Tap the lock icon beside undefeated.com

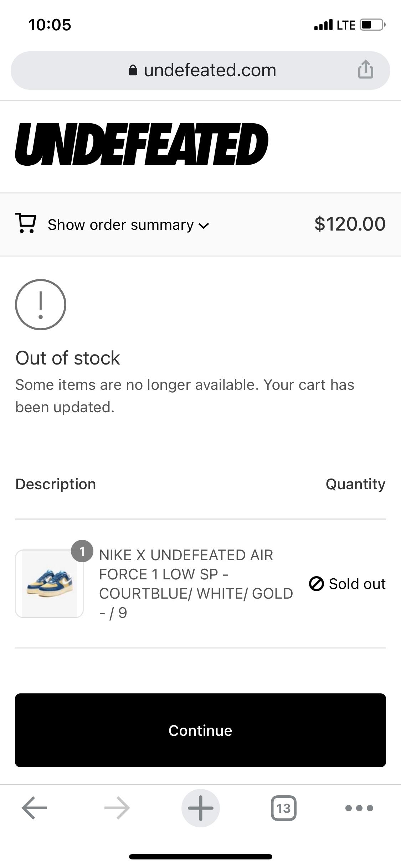point(133,70)
